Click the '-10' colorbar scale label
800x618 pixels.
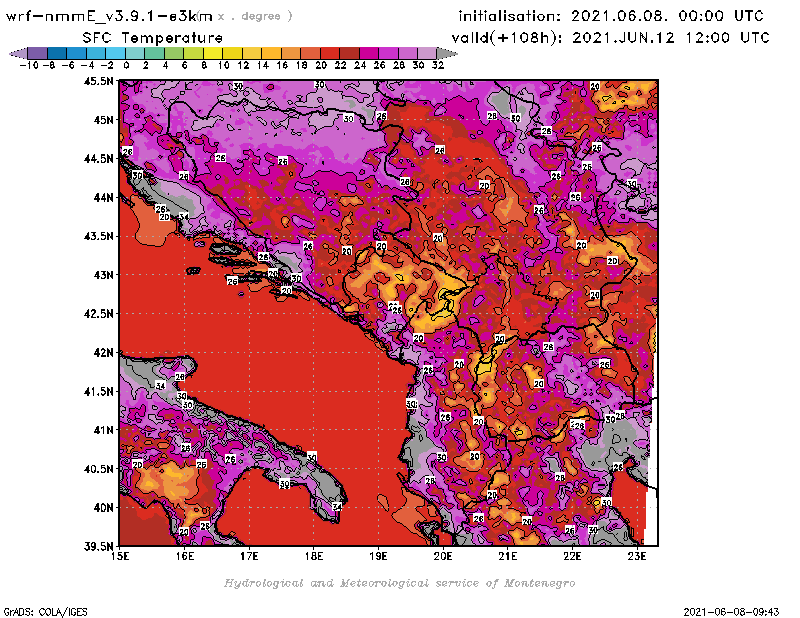[x=29, y=65]
